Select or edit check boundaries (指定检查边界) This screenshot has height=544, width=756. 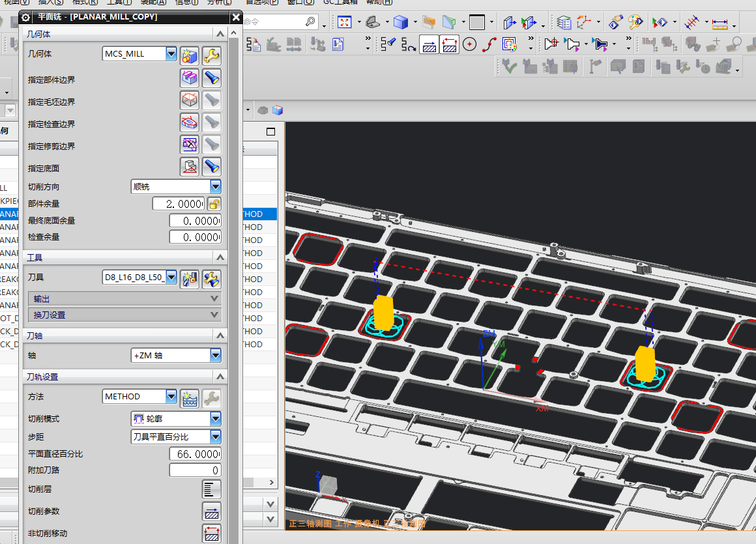pos(190,122)
